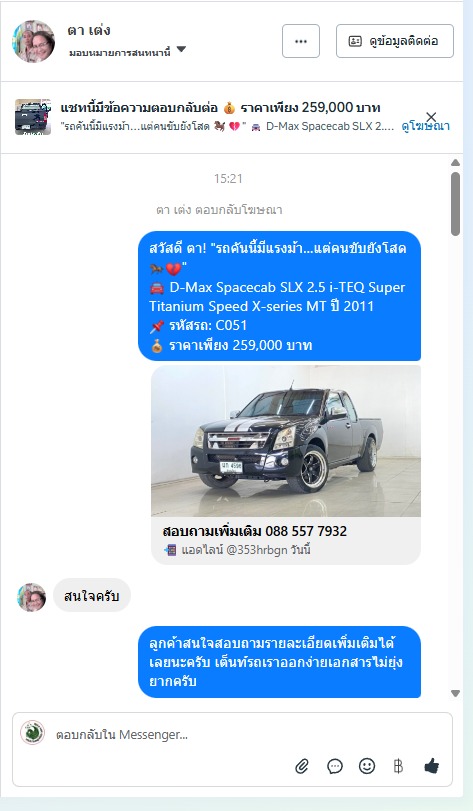Viewport: 473px width, 811px height.
Task: Attach a file with the paperclip icon
Action: (x=302, y=766)
